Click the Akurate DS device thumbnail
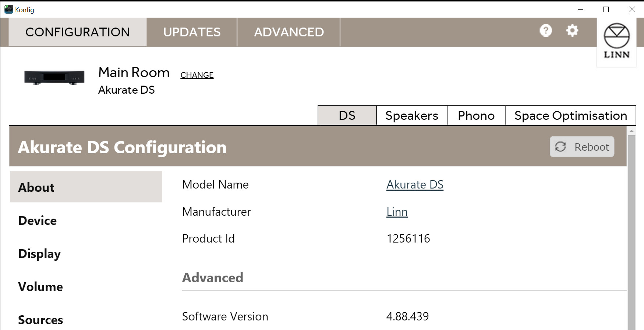The height and width of the screenshot is (330, 644). pos(54,78)
